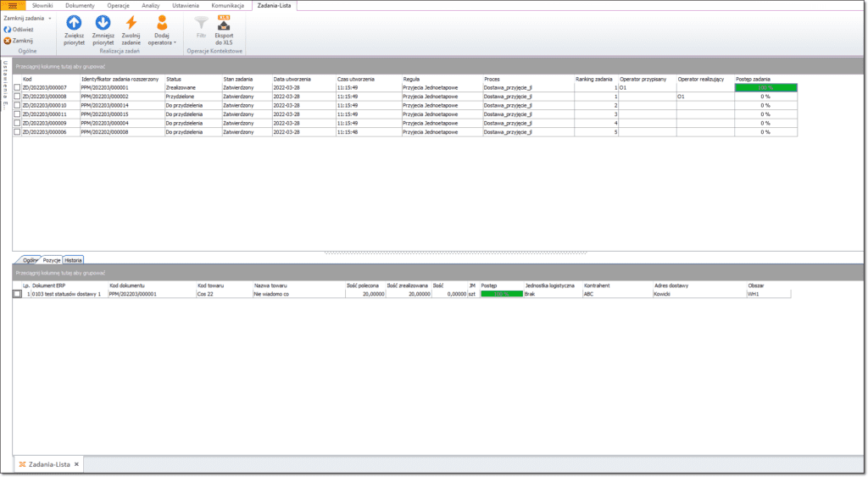Click the Operator przypisany cell O1
This screenshot has width=868, height=477.
(x=648, y=87)
